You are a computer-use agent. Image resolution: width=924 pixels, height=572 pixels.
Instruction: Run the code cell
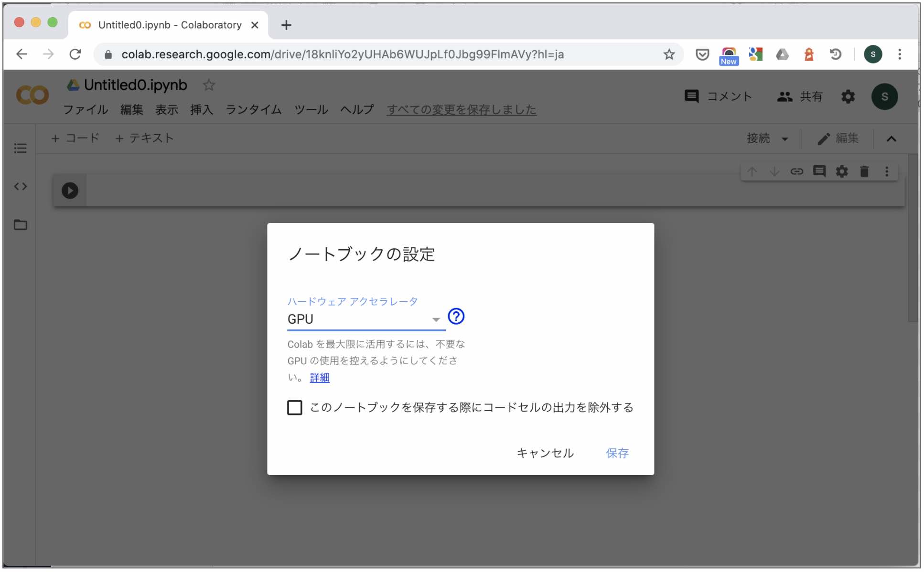[x=70, y=191]
